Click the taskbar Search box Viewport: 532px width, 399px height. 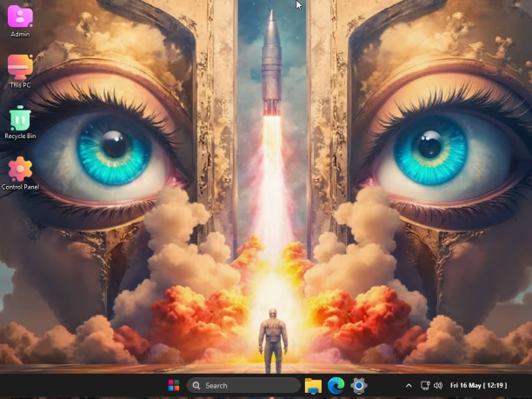click(243, 385)
